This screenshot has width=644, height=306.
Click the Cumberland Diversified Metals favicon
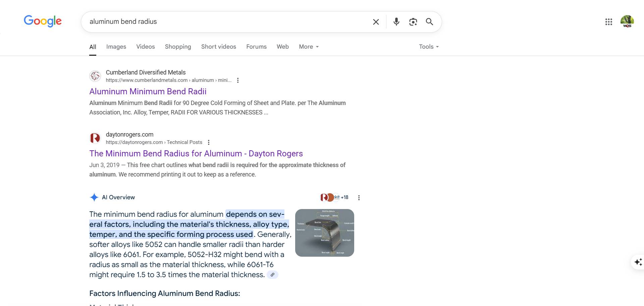click(x=95, y=76)
